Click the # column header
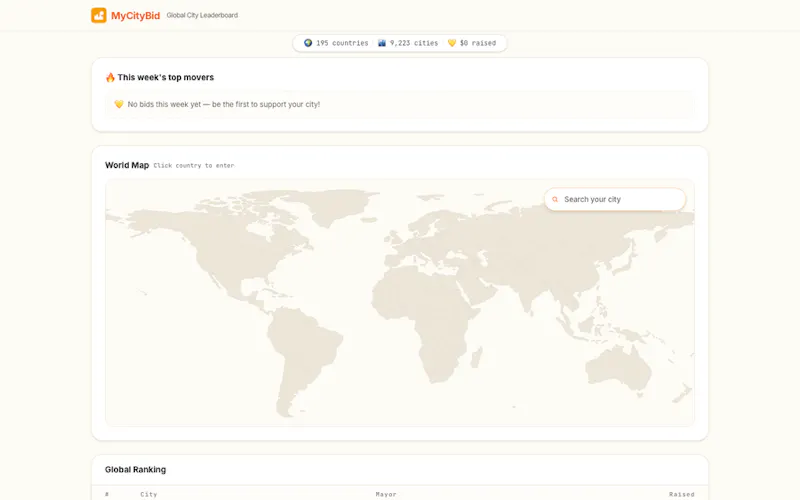Image resolution: width=800 pixels, height=500 pixels. [107, 494]
